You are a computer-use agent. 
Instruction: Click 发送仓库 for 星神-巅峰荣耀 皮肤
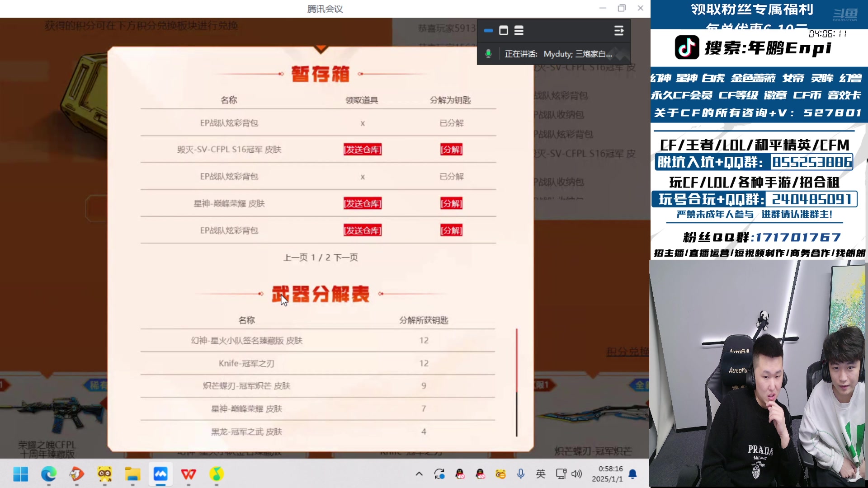[x=362, y=203]
